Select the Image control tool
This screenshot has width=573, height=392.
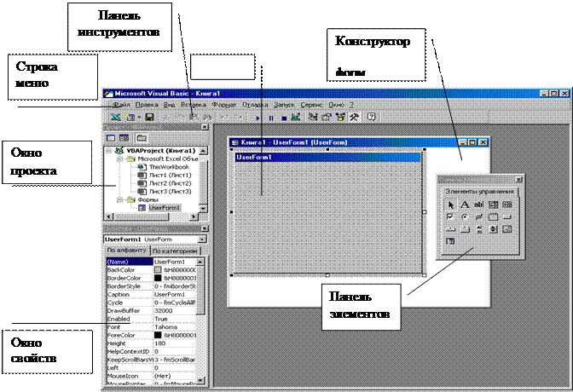[507, 229]
